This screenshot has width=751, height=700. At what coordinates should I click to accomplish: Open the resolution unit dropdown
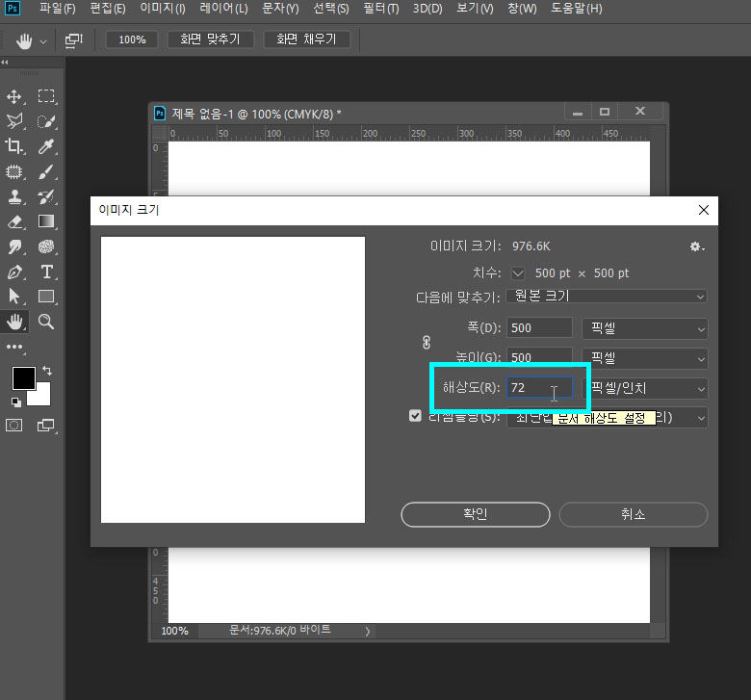tap(645, 389)
